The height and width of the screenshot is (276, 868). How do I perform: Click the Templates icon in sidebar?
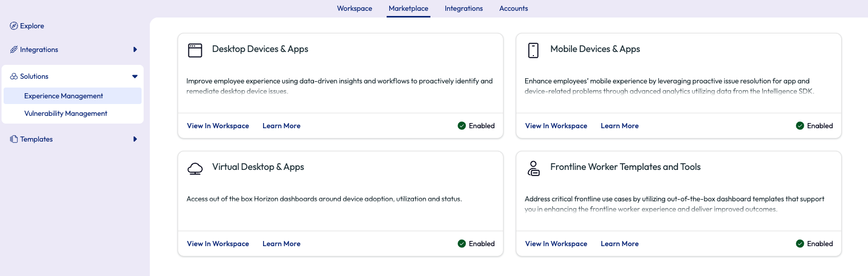[14, 139]
